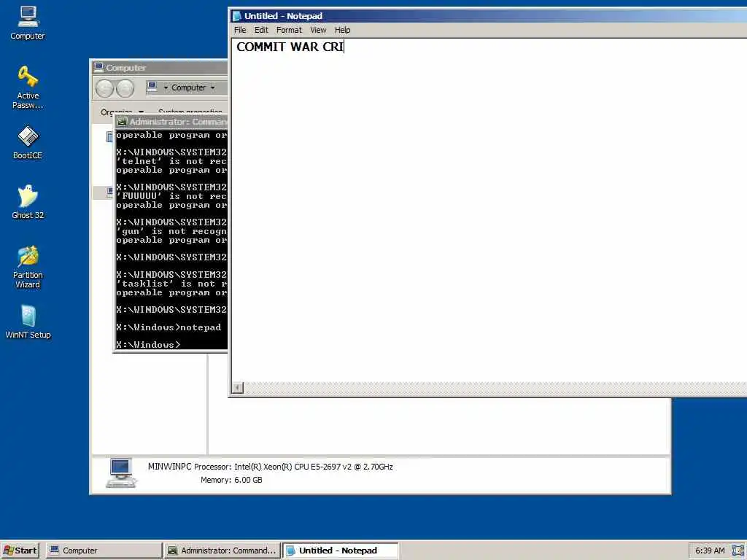
Task: Click the Notepad title bar icon
Action: pyautogui.click(x=237, y=16)
